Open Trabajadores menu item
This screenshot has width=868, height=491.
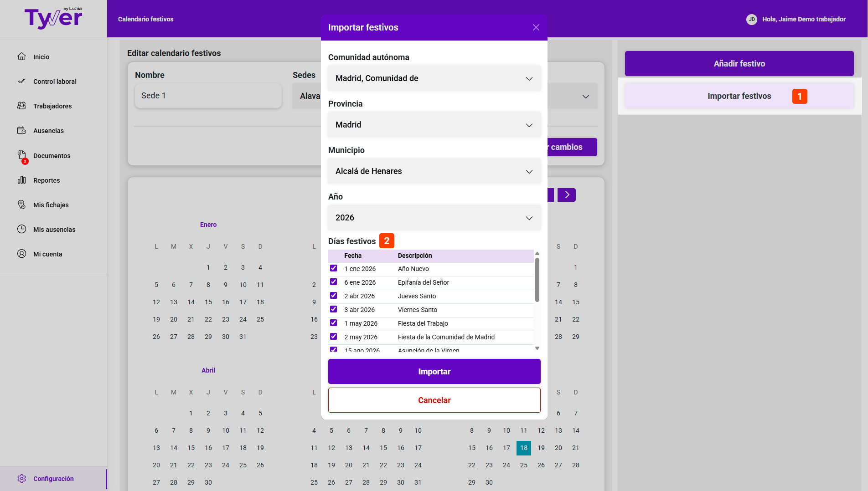click(x=52, y=106)
